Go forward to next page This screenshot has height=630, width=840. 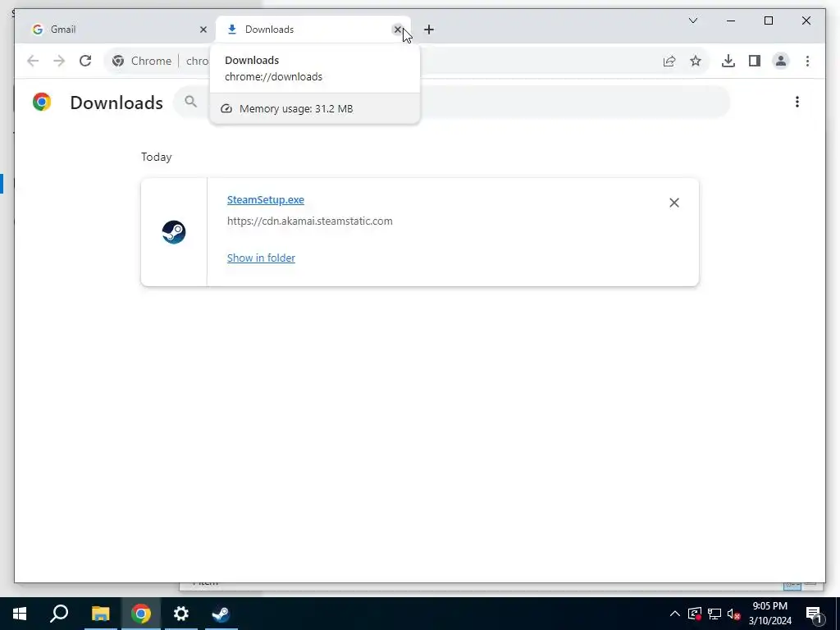tap(59, 61)
